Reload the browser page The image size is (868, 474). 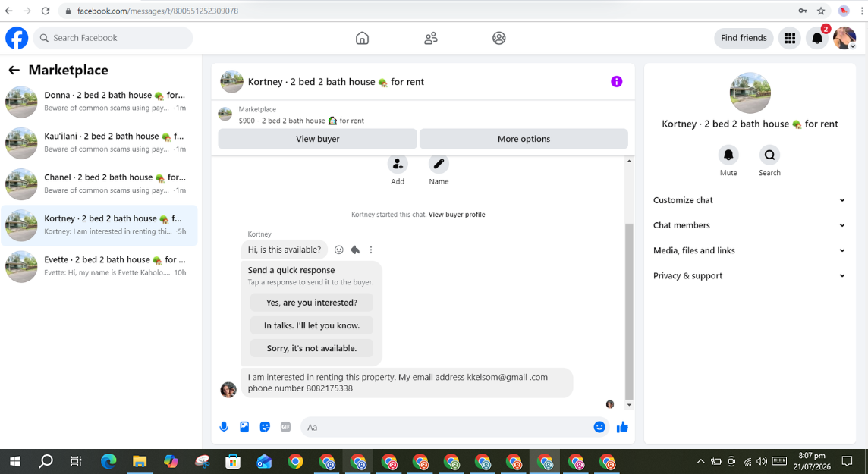pyautogui.click(x=46, y=11)
